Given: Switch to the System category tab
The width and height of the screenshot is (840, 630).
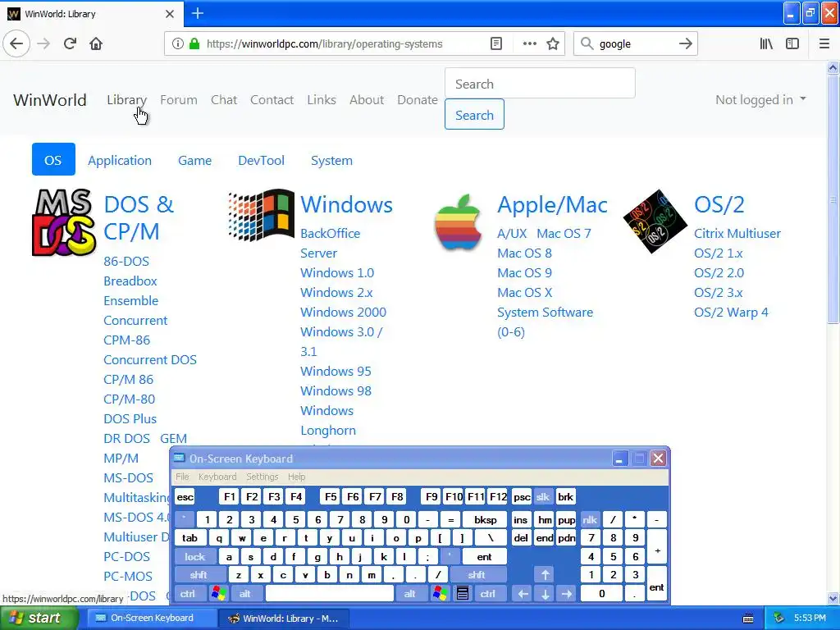Looking at the screenshot, I should click(331, 160).
